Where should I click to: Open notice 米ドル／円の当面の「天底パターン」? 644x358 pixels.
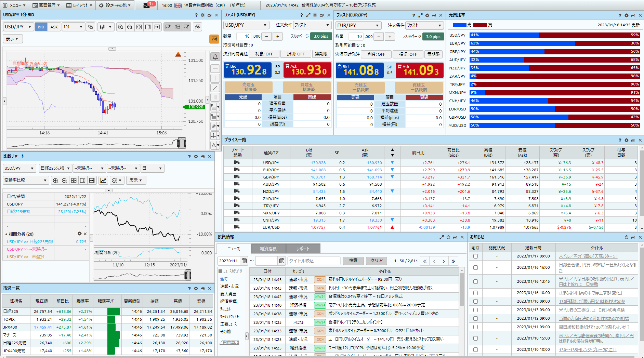[x=588, y=256]
